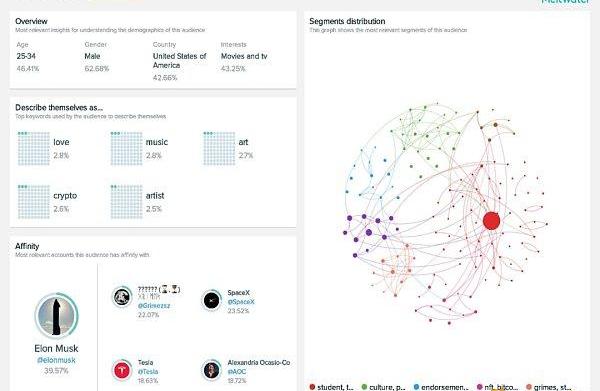
Task: Open the @Grimezsz handle link
Action: click(x=154, y=306)
